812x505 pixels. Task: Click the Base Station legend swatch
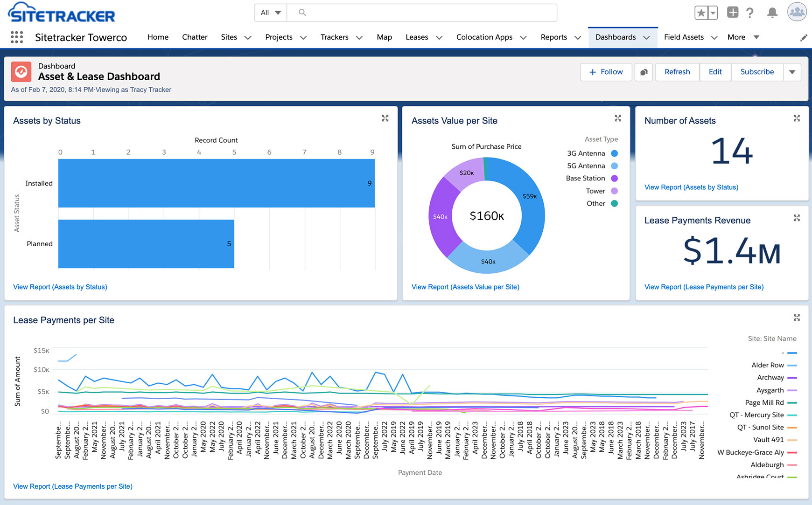615,179
